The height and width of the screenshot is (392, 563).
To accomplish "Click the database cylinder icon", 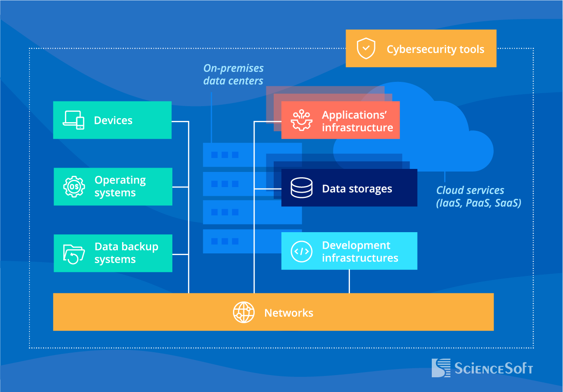I will click(301, 188).
